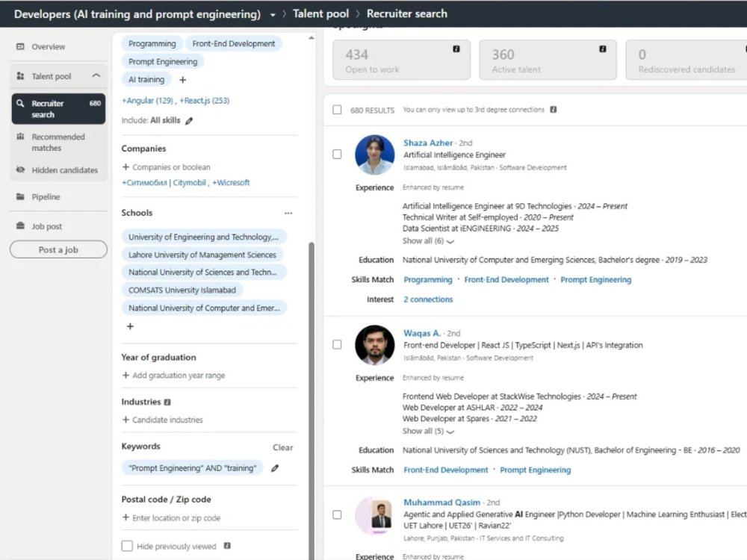This screenshot has width=747, height=560.
Task: Add a skill with plus icon
Action: pyautogui.click(x=182, y=80)
